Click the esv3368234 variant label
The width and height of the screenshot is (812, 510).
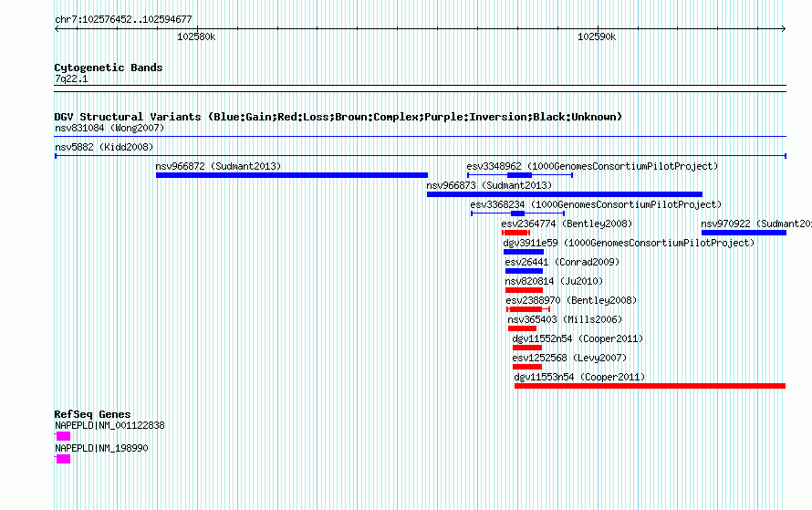(x=596, y=204)
